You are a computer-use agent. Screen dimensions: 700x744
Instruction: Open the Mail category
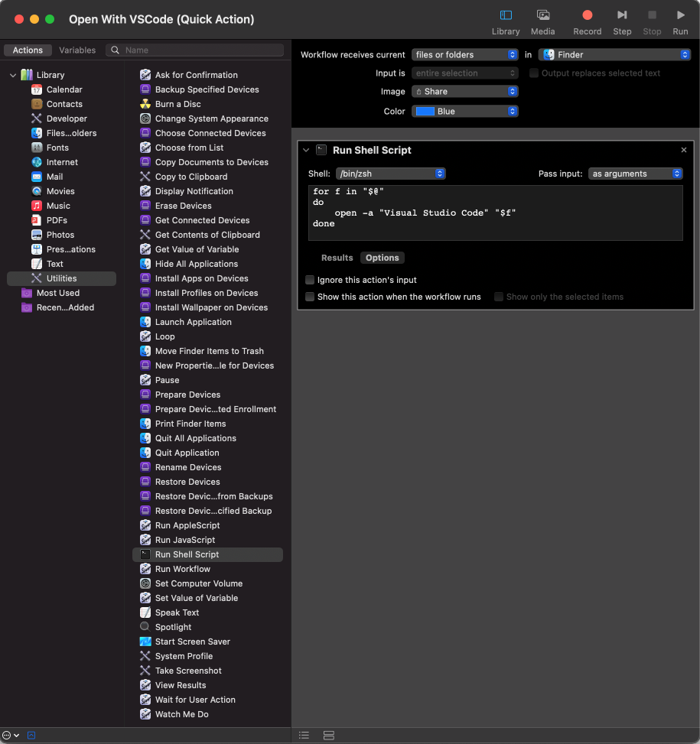click(x=54, y=177)
